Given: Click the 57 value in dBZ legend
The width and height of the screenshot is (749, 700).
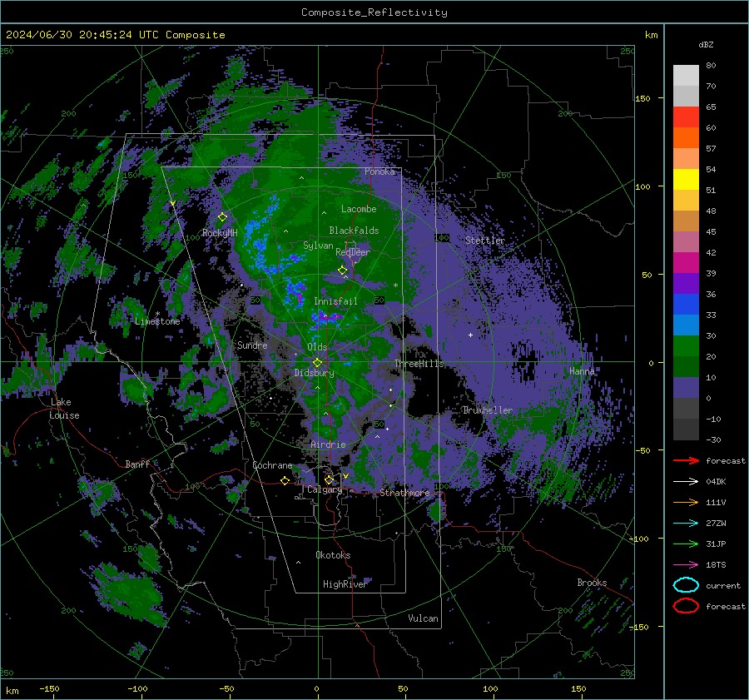Looking at the screenshot, I should tap(711, 149).
